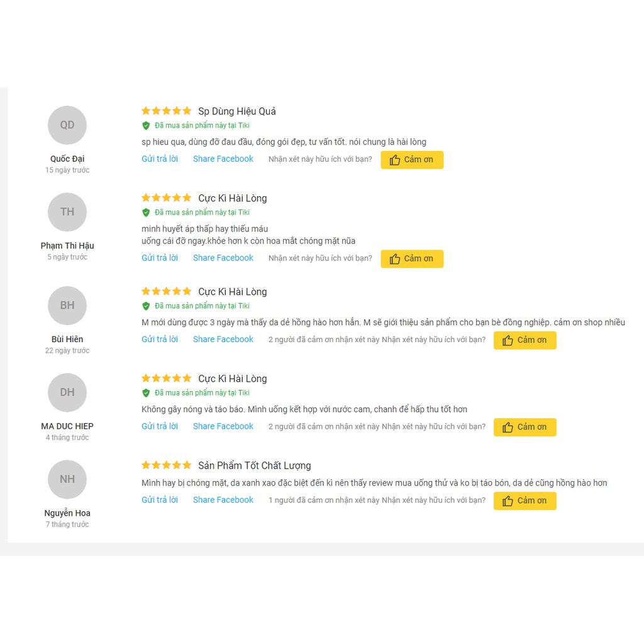Click the NH avatar of Nguyễn Hoa
The width and height of the screenshot is (644, 644).
click(x=67, y=479)
